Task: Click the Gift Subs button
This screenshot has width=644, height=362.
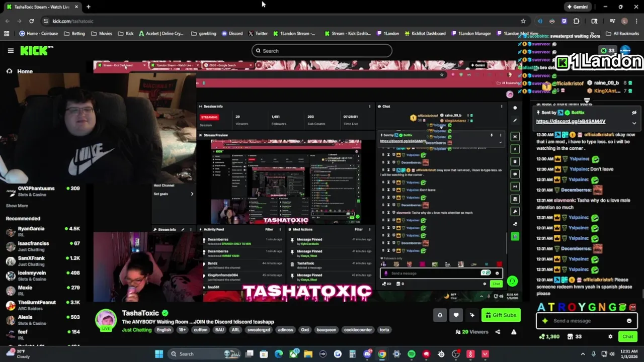Action: [x=501, y=315]
